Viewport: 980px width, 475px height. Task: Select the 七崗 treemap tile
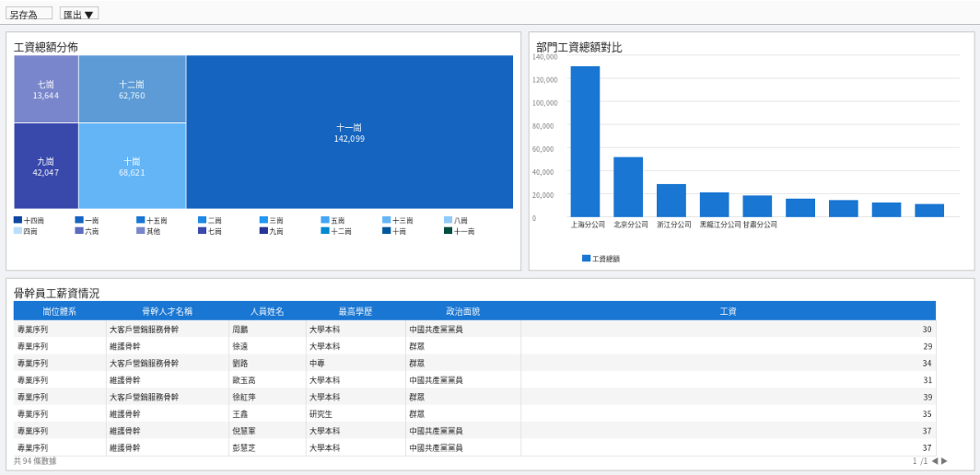pyautogui.click(x=45, y=89)
